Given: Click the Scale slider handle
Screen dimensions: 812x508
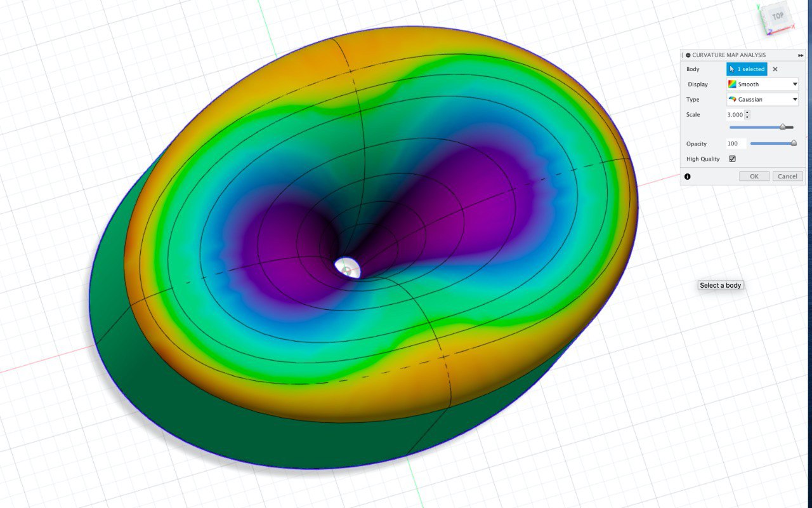Looking at the screenshot, I should [x=783, y=127].
